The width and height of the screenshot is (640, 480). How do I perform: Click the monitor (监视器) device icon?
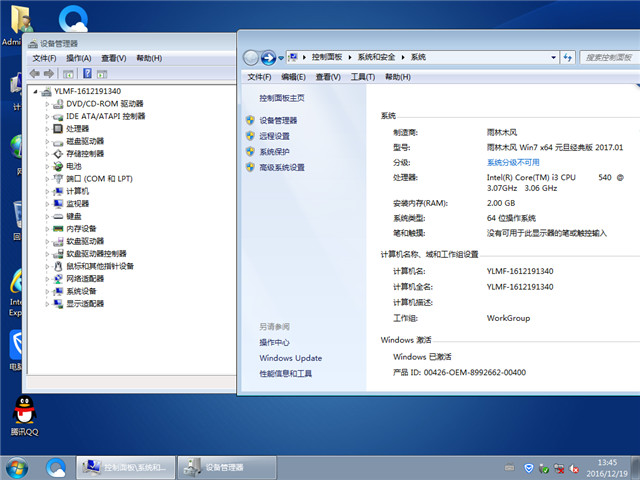point(58,204)
